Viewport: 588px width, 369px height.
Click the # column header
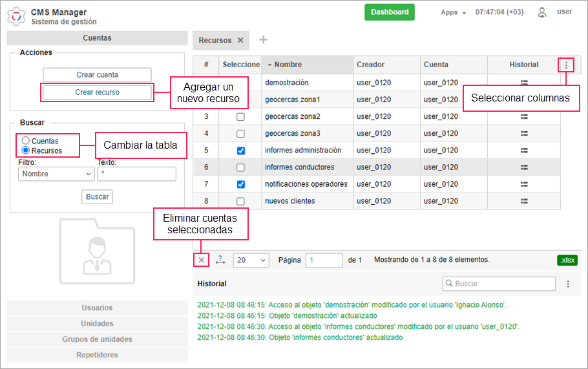tap(206, 65)
